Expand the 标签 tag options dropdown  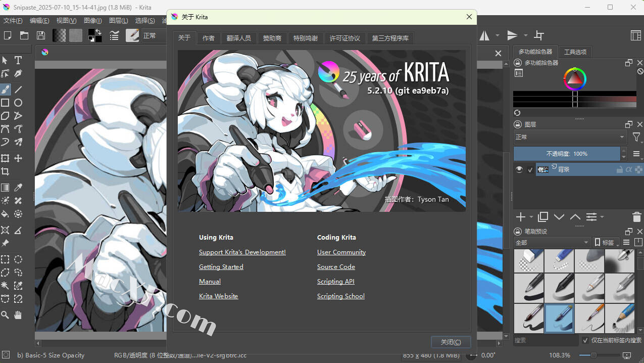[x=606, y=243]
